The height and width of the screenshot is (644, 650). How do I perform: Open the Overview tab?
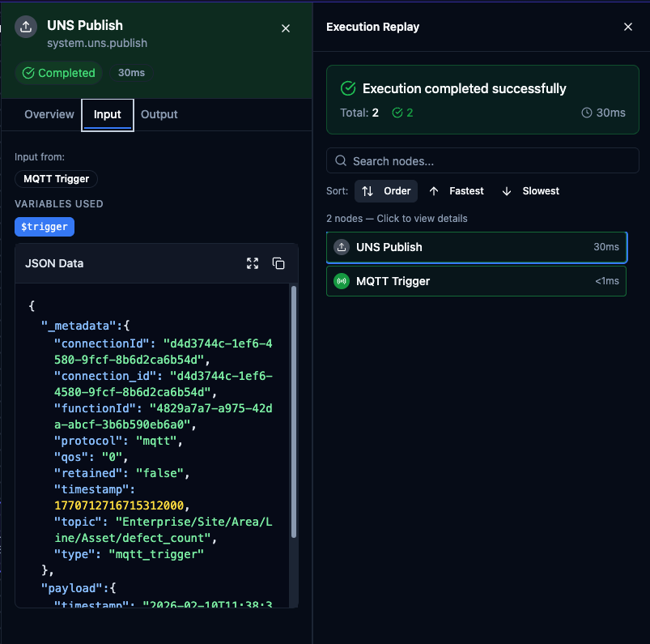point(49,114)
